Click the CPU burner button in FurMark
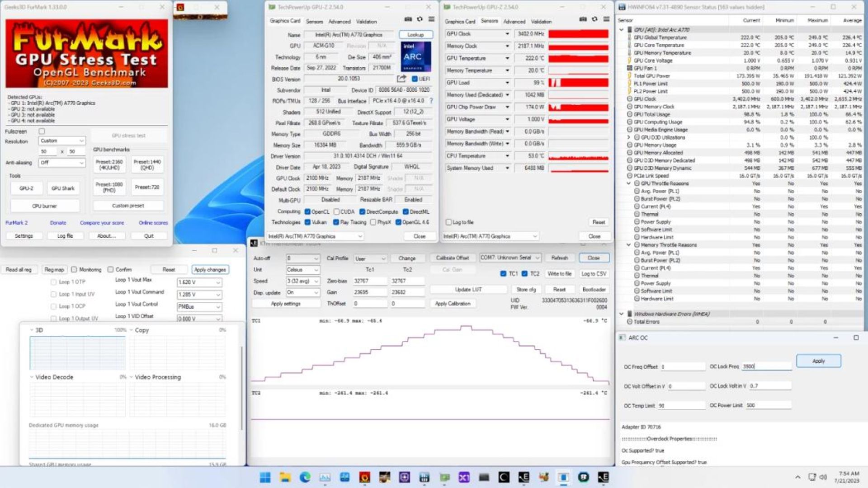Screen dimensions: 868x488 tap(45, 206)
